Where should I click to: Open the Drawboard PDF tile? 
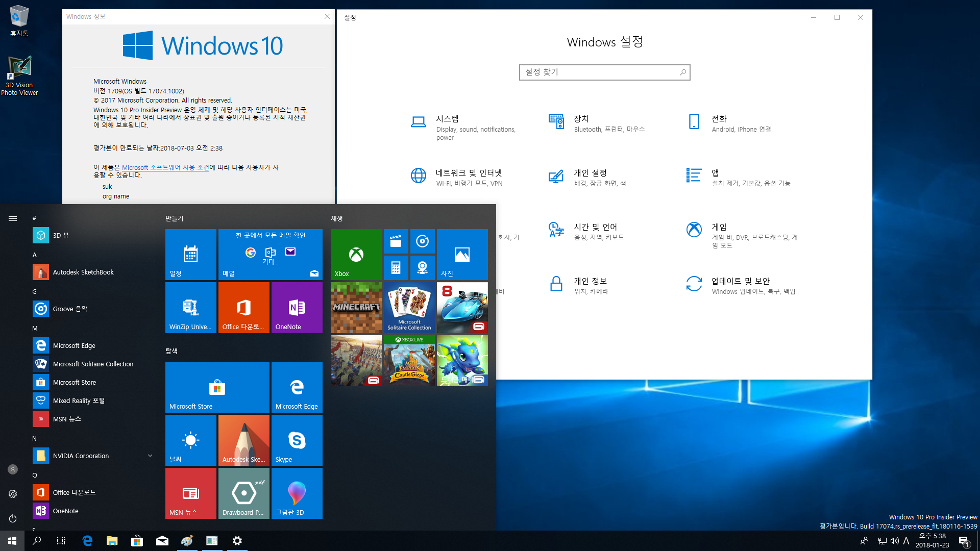244,493
